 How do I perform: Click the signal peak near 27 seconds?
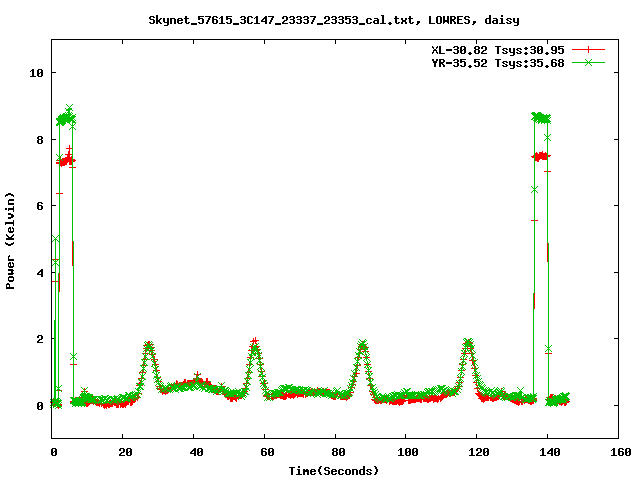point(149,346)
